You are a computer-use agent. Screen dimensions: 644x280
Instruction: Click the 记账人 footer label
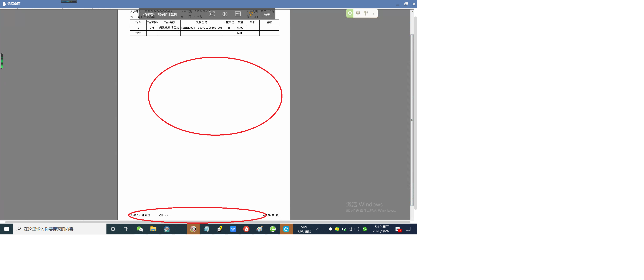(x=163, y=215)
